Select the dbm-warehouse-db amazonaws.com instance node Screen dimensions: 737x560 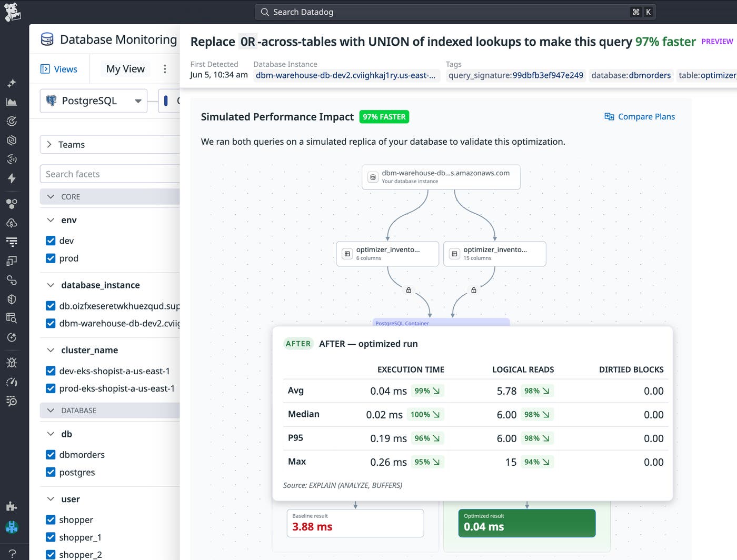(441, 177)
